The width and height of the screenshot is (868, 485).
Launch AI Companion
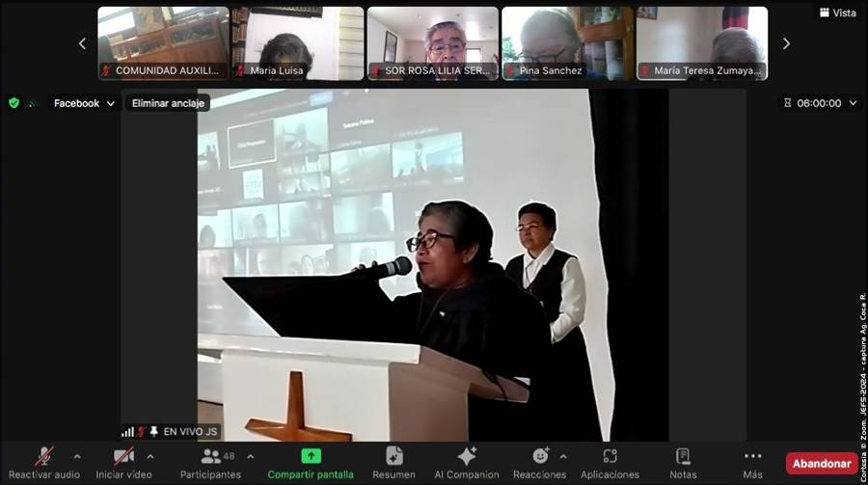pos(467,464)
